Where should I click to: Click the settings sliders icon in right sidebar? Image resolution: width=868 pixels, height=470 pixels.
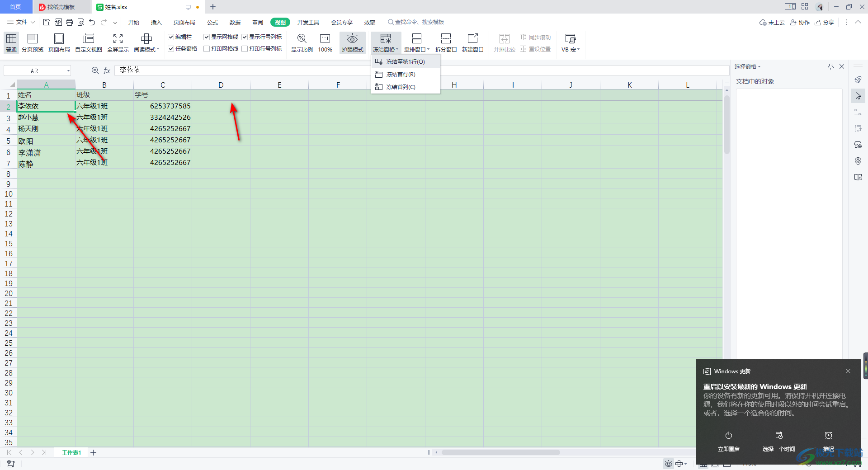pos(858,112)
